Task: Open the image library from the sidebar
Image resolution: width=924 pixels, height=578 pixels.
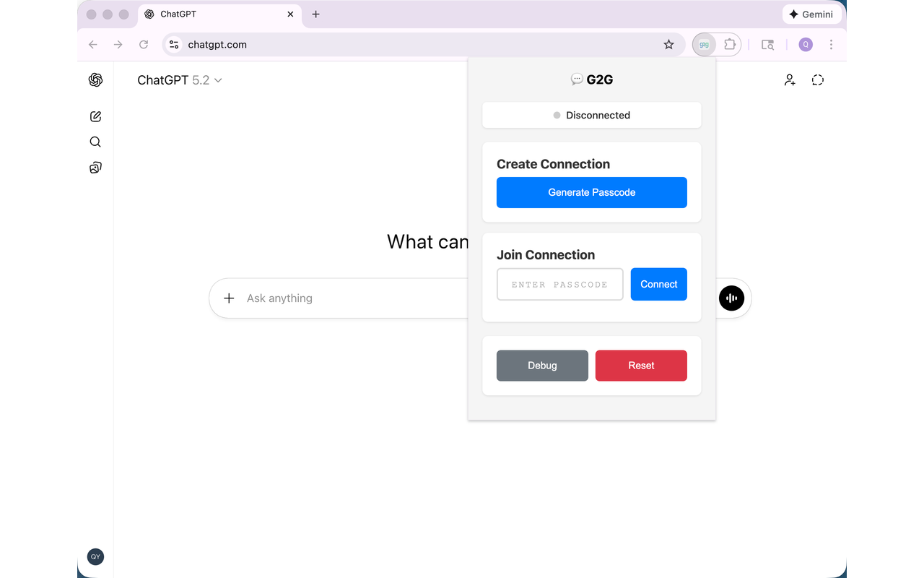Action: pyautogui.click(x=95, y=167)
